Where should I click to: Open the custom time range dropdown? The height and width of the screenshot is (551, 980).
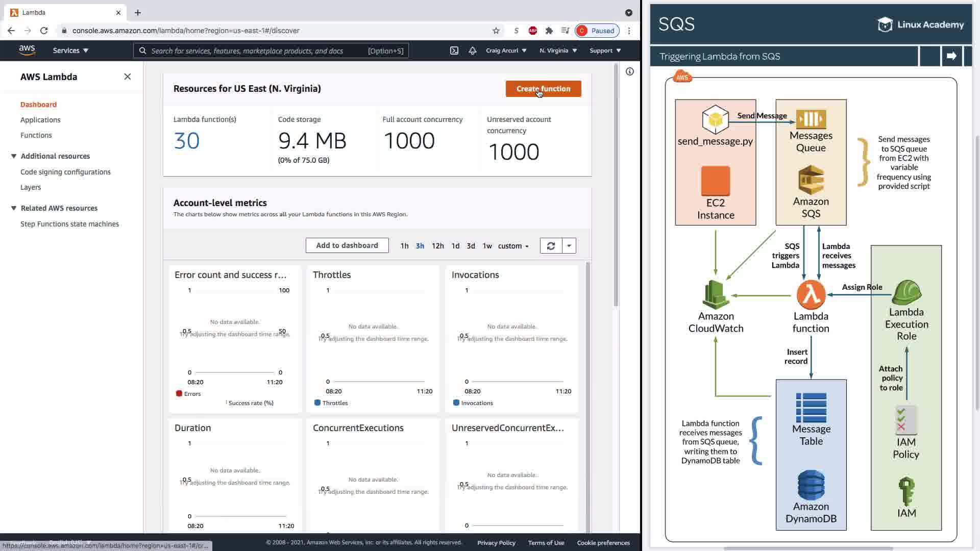[513, 246]
